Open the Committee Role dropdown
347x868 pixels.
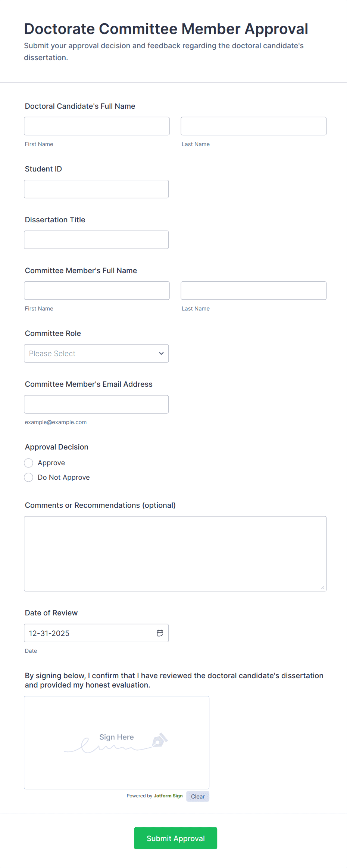click(96, 353)
